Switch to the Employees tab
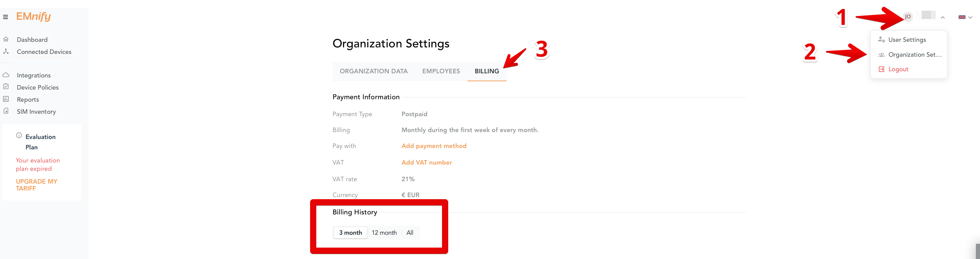The height and width of the screenshot is (259, 980). pos(441,71)
